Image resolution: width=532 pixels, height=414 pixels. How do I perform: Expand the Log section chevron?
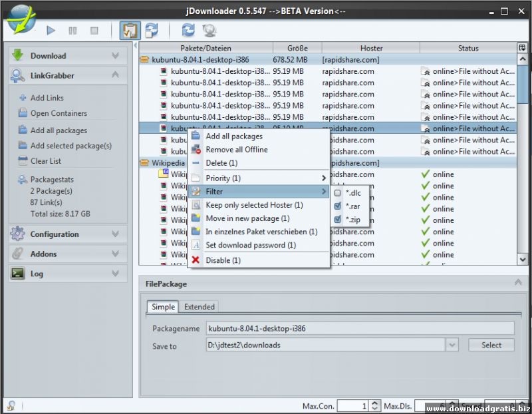tap(115, 273)
